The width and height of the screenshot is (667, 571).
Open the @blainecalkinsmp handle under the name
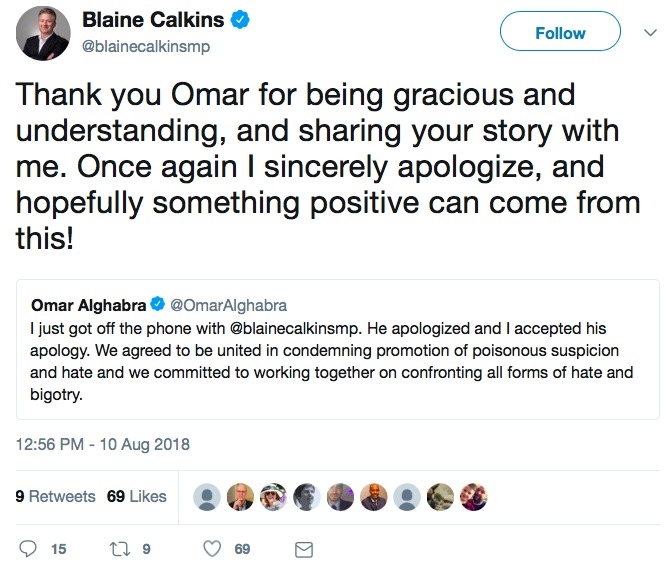[145, 46]
